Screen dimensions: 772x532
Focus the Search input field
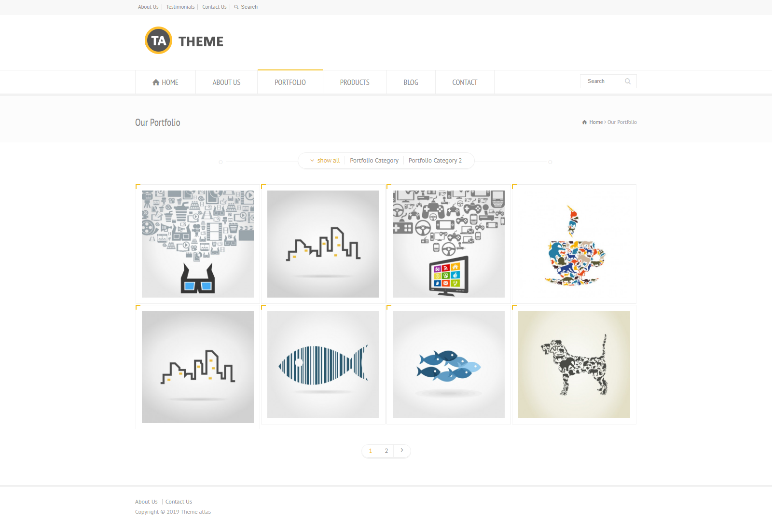[x=603, y=82]
